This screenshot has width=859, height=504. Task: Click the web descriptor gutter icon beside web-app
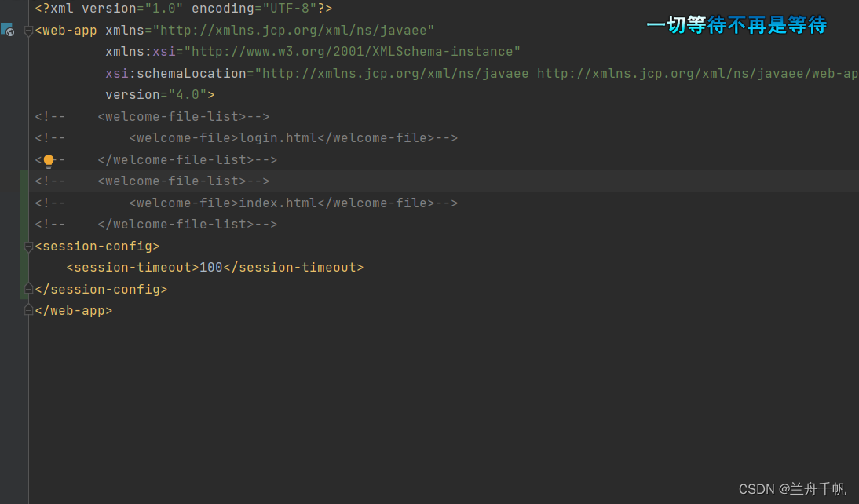point(7,30)
